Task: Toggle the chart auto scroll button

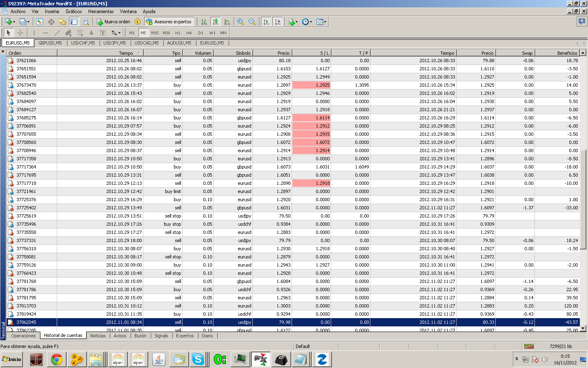Action: pos(266,22)
